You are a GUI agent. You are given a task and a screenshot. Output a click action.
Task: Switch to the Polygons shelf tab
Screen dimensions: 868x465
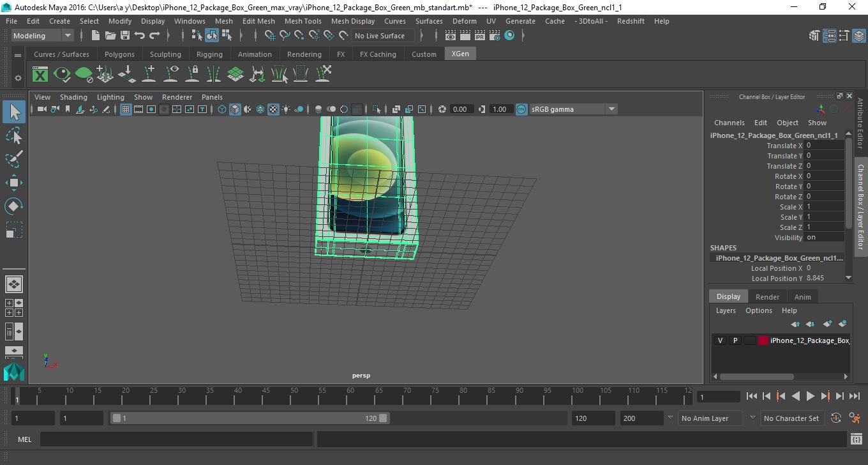click(x=119, y=54)
